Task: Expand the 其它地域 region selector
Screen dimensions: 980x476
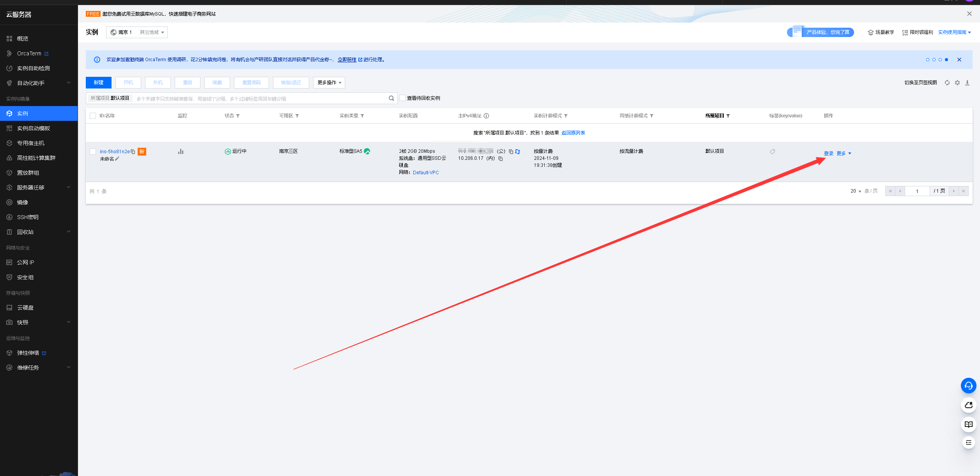Action: click(152, 32)
